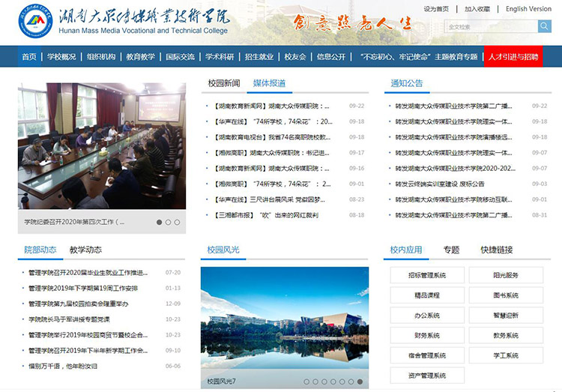Switch to 专题 tab
This screenshot has width=562, height=392.
coord(451,250)
